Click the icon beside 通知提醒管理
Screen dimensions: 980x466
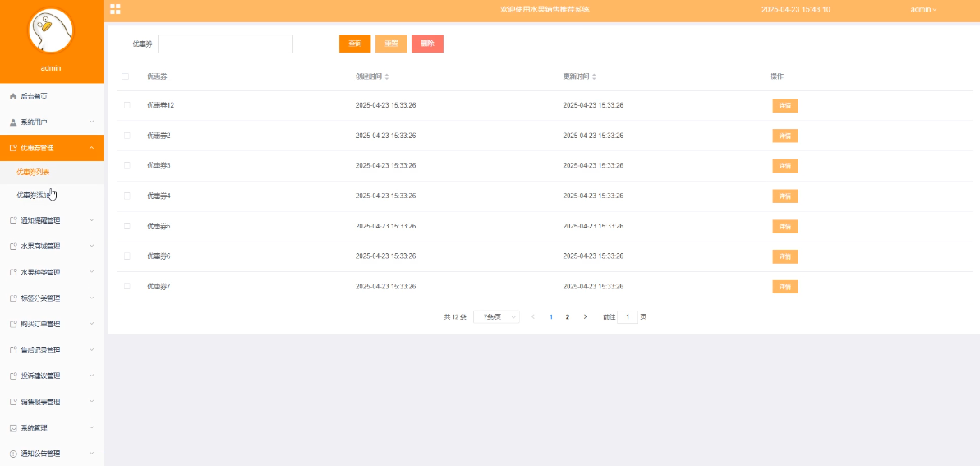(x=13, y=220)
